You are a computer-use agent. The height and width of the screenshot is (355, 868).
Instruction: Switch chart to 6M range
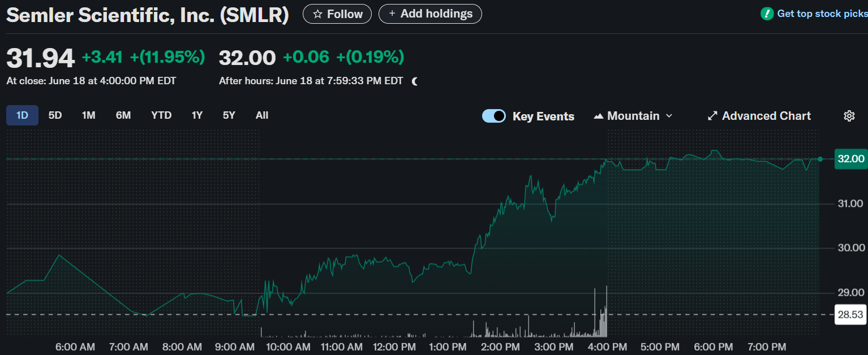(123, 115)
